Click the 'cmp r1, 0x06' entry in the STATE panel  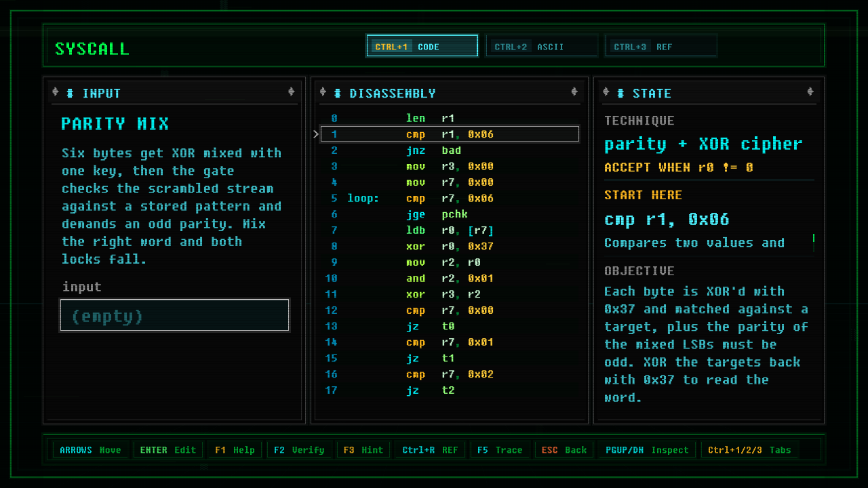[667, 220]
